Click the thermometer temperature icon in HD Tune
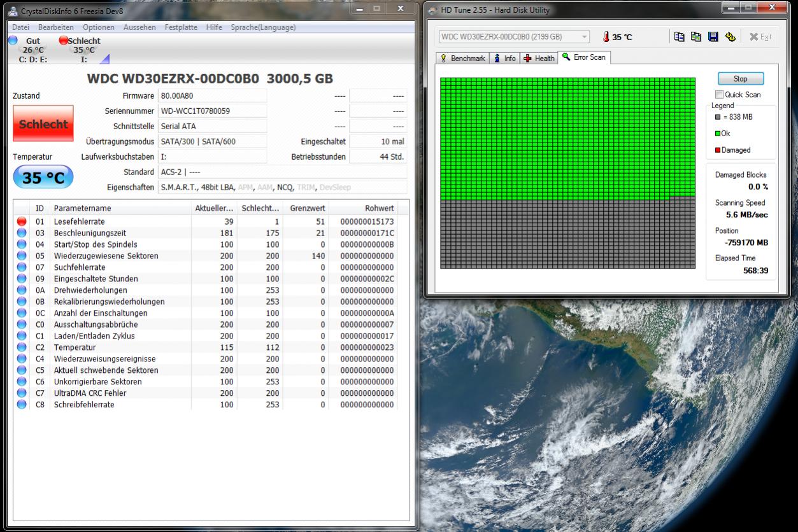 (x=606, y=37)
